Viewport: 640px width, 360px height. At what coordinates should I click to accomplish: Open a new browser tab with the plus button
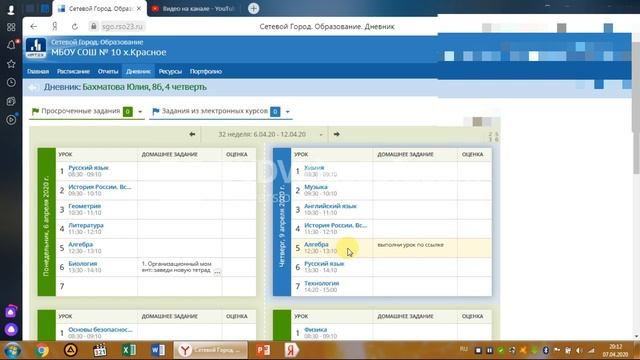pyautogui.click(x=253, y=8)
